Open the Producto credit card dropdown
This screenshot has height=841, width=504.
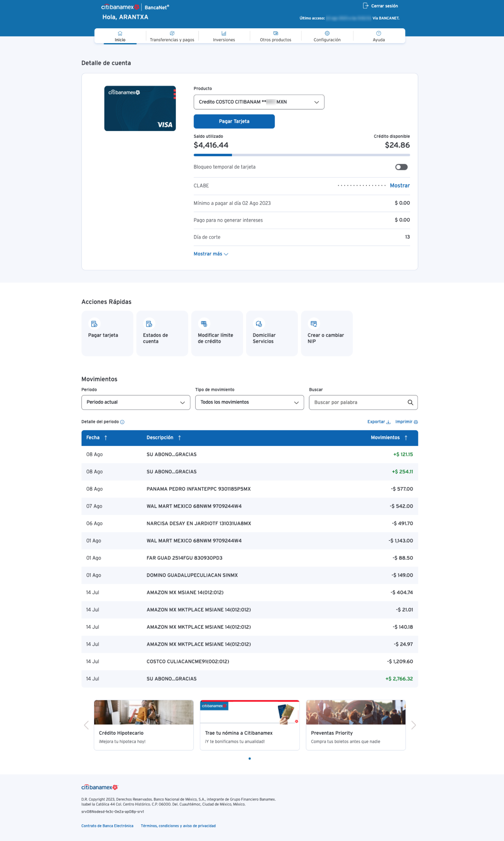coord(259,102)
